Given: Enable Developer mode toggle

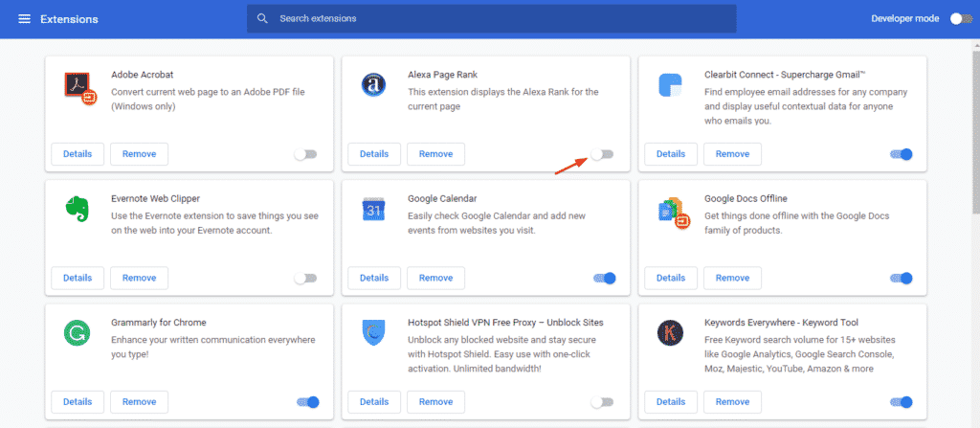Looking at the screenshot, I should click(961, 19).
